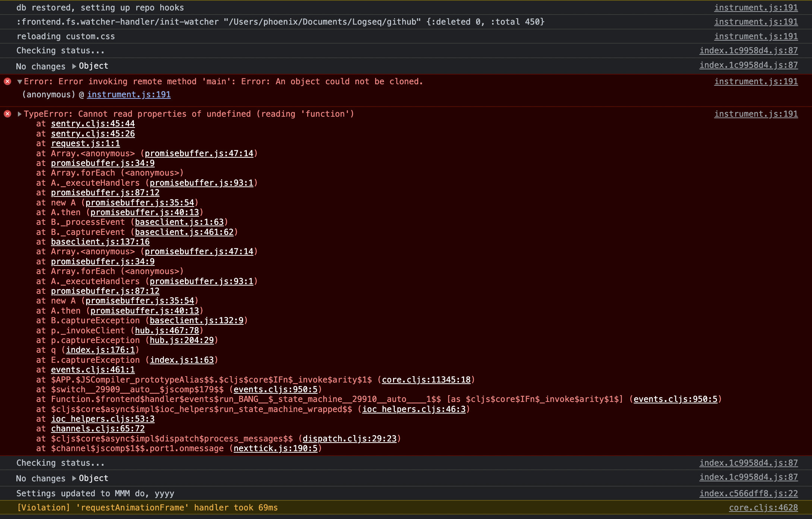Viewport: 812px width, 519px height.
Task: Click the error icon next to the TypeError message
Action: point(7,114)
